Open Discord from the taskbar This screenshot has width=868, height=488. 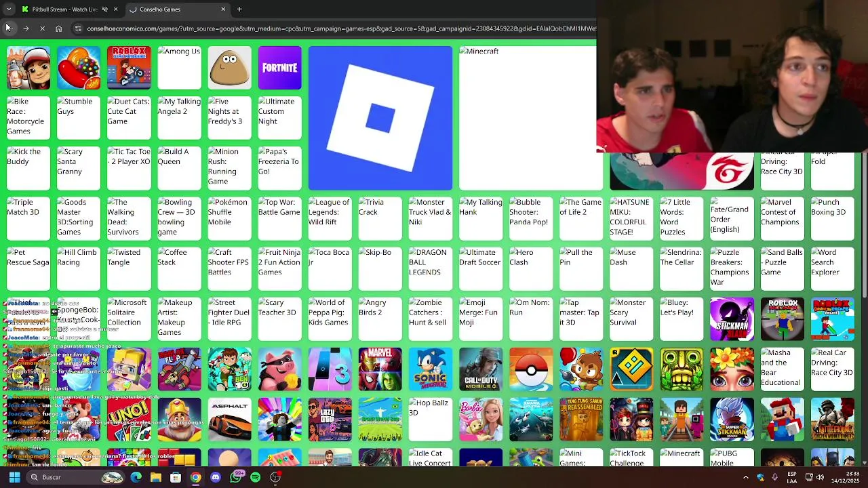216,477
